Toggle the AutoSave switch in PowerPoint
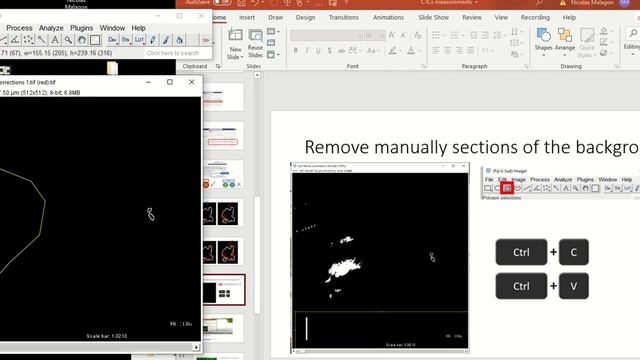Screen dimensions: 640x360 [222, 2]
